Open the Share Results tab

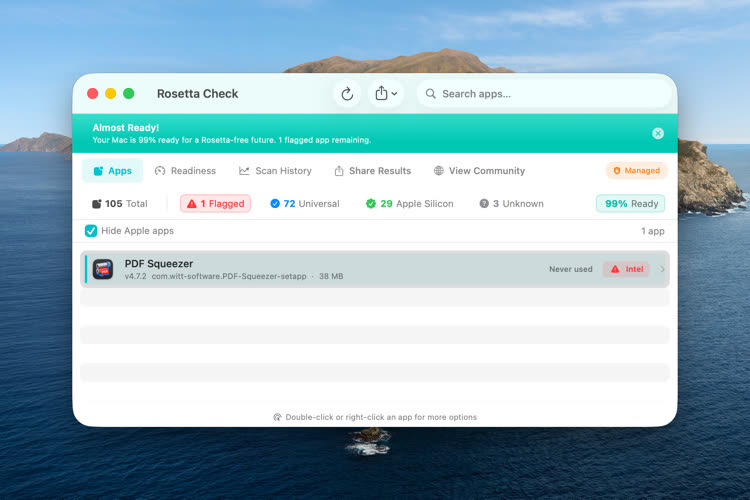(373, 171)
